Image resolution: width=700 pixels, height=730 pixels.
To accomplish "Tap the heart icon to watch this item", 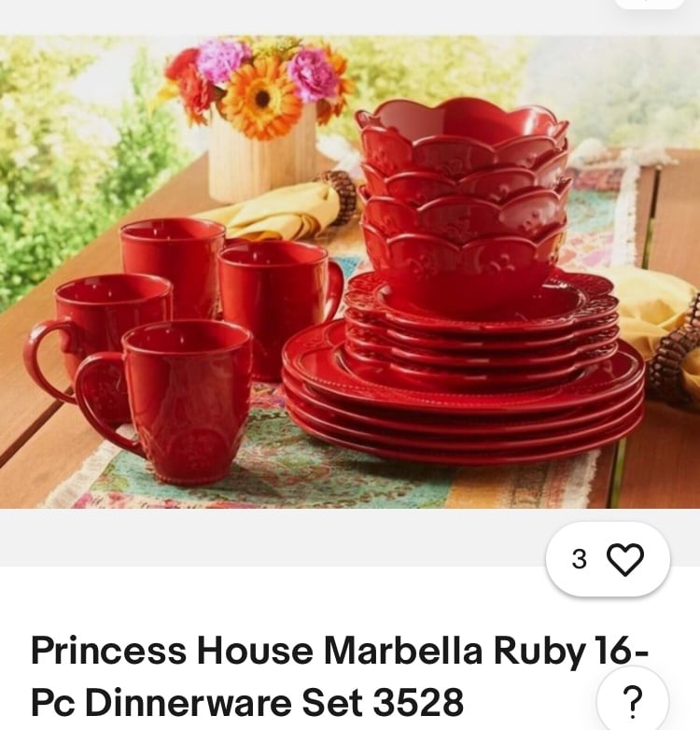I will click(x=626, y=559).
